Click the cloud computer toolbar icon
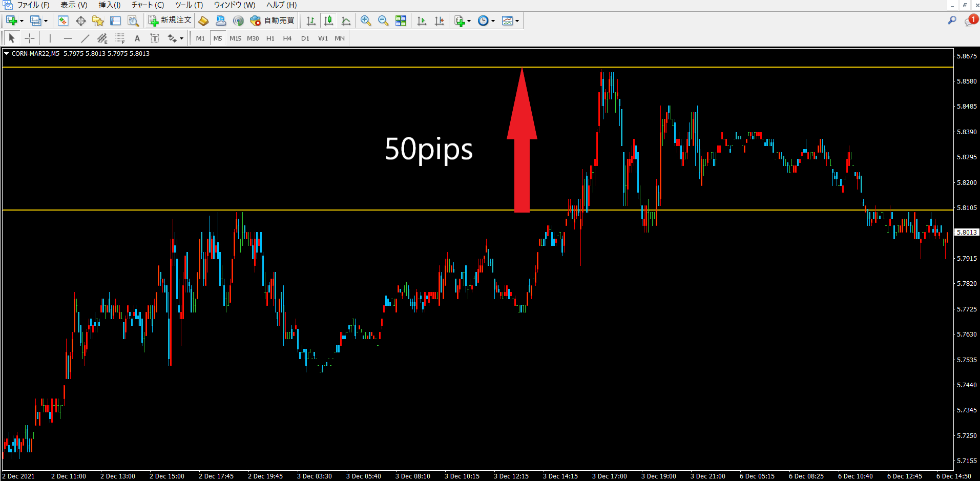This screenshot has width=980, height=481. click(221, 20)
